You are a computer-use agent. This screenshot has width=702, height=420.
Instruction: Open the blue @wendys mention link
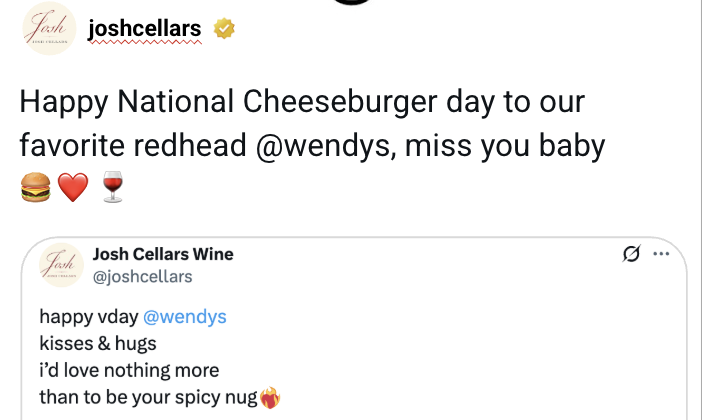tap(185, 317)
